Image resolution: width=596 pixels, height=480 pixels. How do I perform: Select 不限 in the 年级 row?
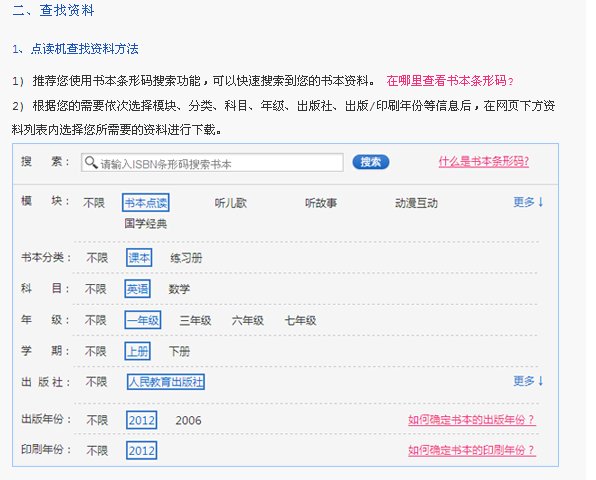click(95, 320)
